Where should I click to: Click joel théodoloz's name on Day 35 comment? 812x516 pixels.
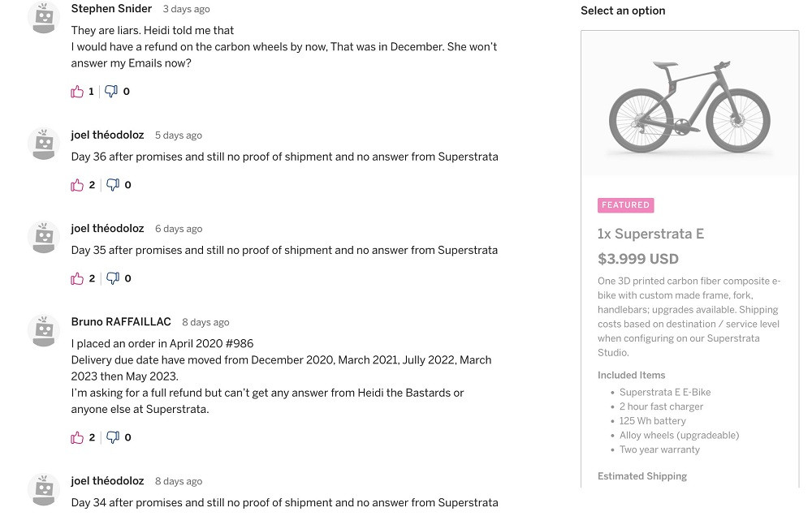(107, 229)
